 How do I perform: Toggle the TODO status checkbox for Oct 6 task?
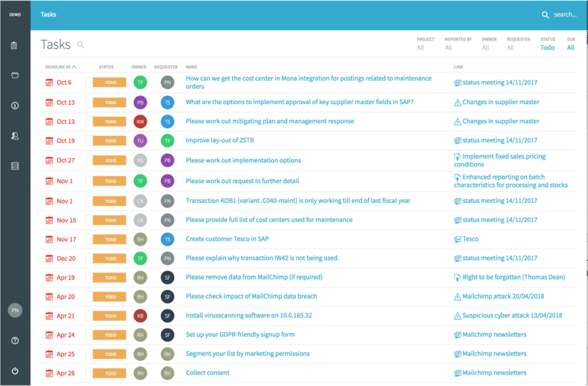[x=89, y=83]
